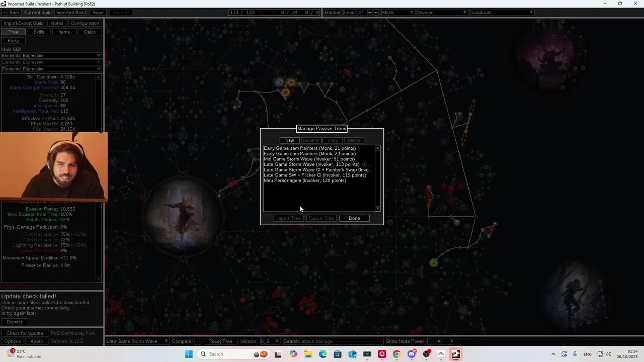644x362 pixels.
Task: Open Microsoft Edge from the taskbar
Action: 323,354
